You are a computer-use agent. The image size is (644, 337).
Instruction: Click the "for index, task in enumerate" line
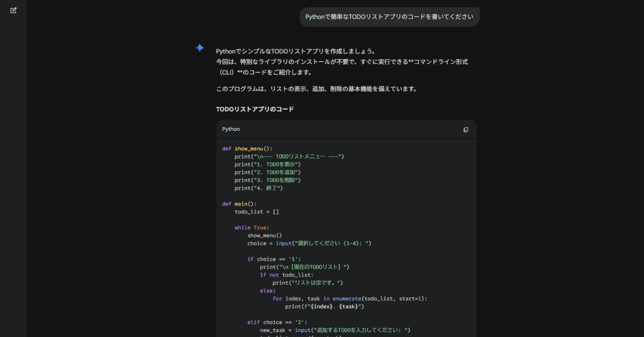point(350,299)
